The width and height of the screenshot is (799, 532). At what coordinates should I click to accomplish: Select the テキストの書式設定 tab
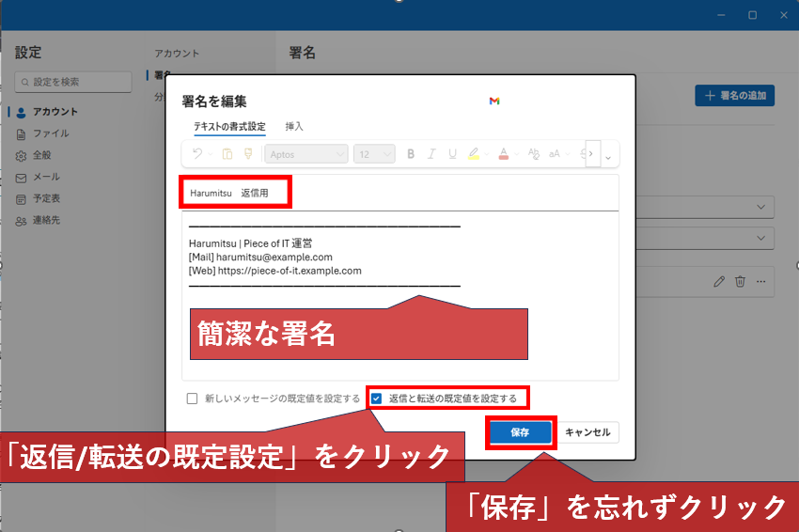(229, 126)
